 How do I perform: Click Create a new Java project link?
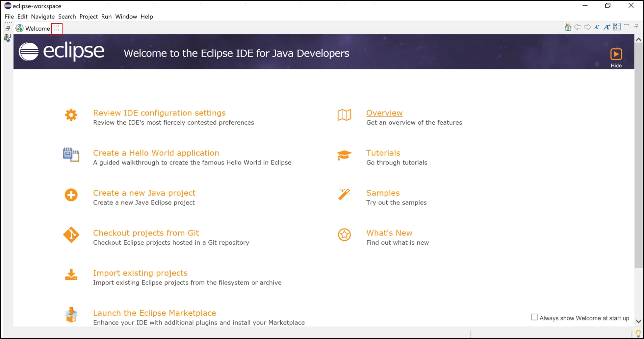[x=144, y=193]
